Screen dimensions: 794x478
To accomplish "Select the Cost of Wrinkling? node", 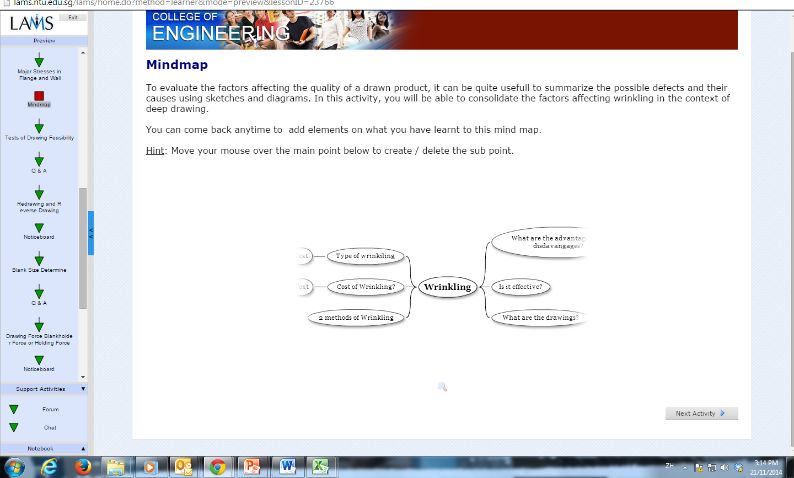I will (366, 287).
